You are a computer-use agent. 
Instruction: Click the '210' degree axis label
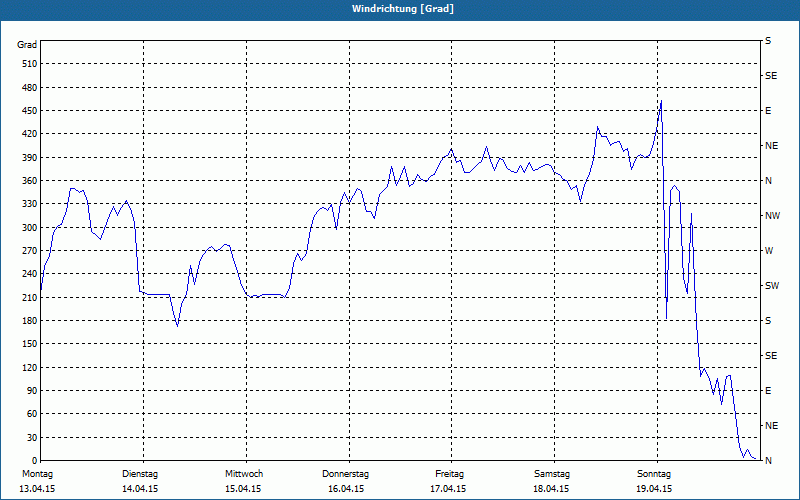point(30,297)
